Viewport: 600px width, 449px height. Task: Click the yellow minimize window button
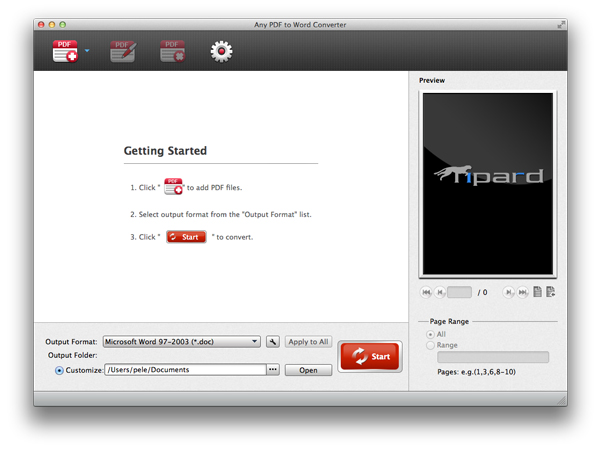pyautogui.click(x=52, y=24)
